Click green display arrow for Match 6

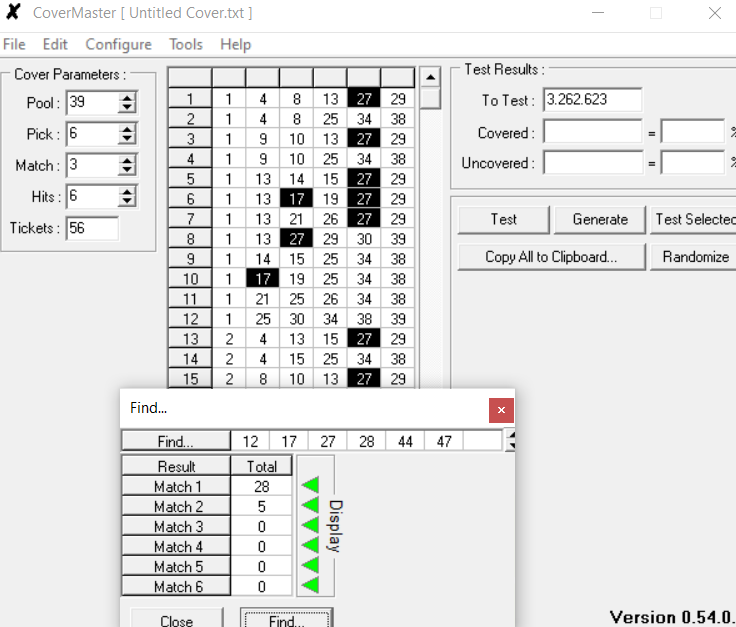(310, 586)
